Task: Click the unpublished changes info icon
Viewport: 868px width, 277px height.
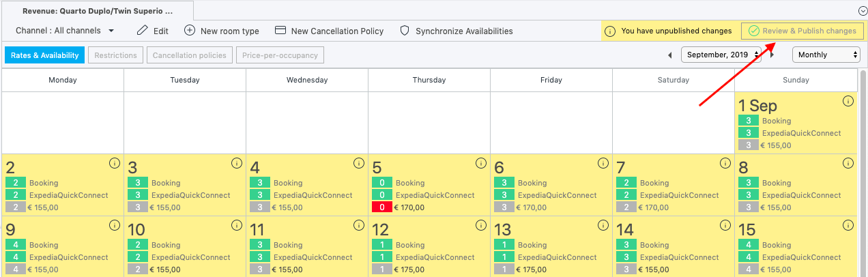Action: coord(610,31)
